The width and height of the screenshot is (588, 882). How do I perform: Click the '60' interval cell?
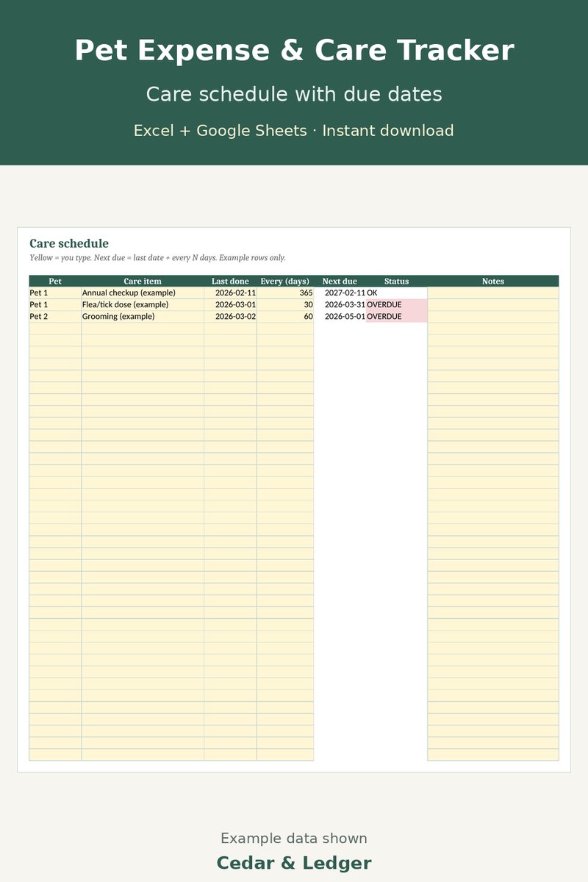(285, 316)
